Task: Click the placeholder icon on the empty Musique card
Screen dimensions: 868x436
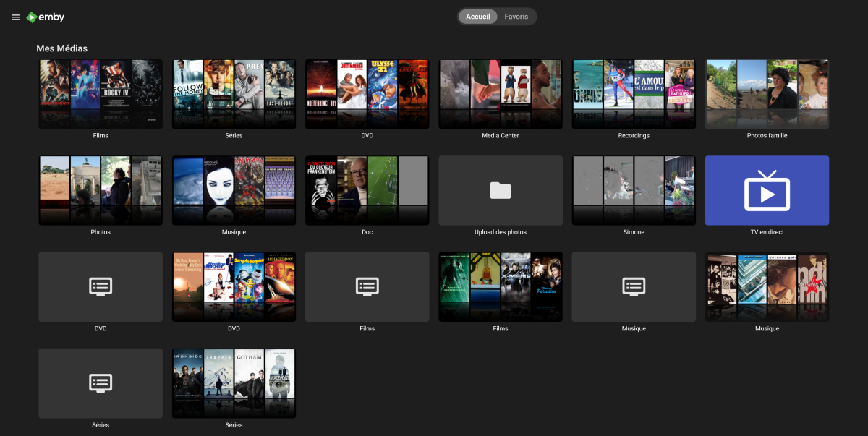Action: (x=634, y=287)
